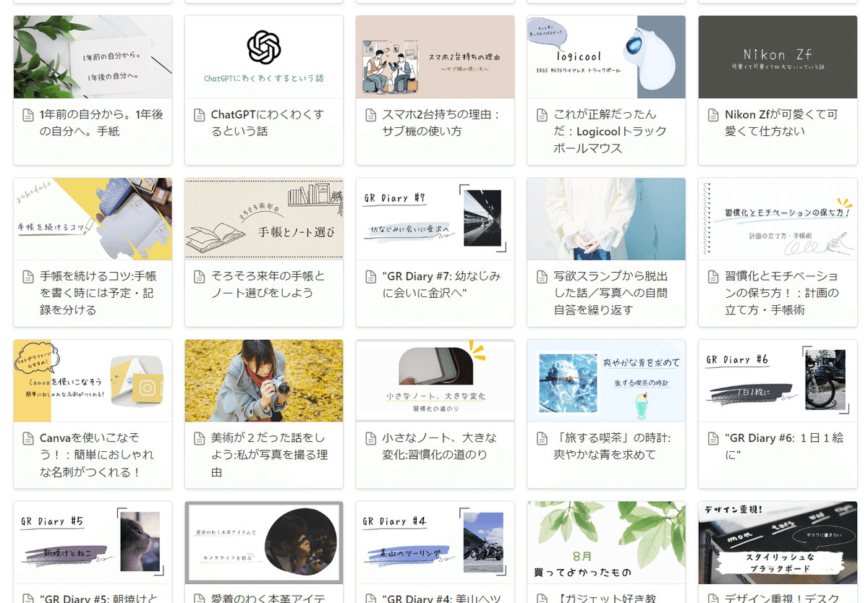This screenshot has height=603, width=868.
Task: Open "小さなノート、大きな変化:習慣化の道のり" article
Action: (440, 447)
